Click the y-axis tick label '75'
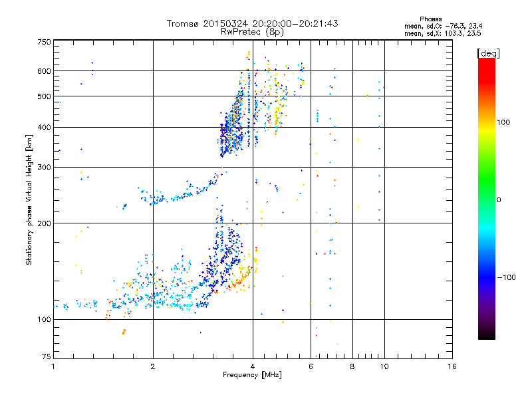This screenshot has width=532, height=399. pyautogui.click(x=47, y=356)
